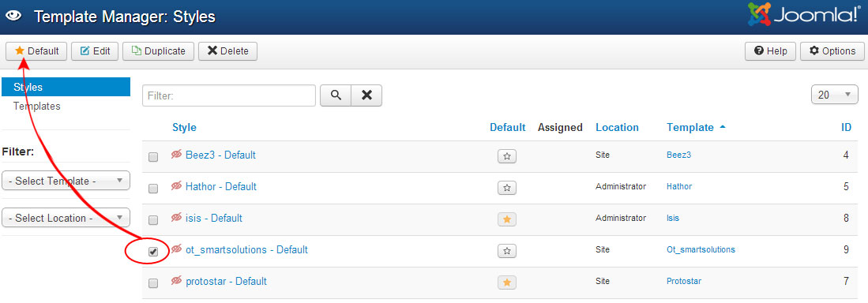Toggle the default star for protostar
Image resolution: width=868 pixels, height=303 pixels.
pyautogui.click(x=507, y=282)
